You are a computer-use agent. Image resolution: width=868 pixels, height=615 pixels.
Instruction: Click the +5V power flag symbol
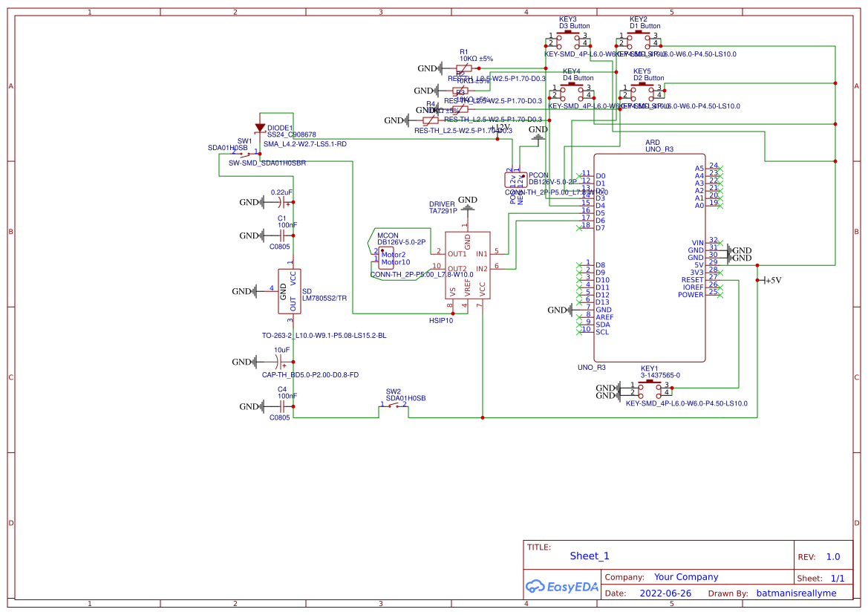[x=765, y=281]
